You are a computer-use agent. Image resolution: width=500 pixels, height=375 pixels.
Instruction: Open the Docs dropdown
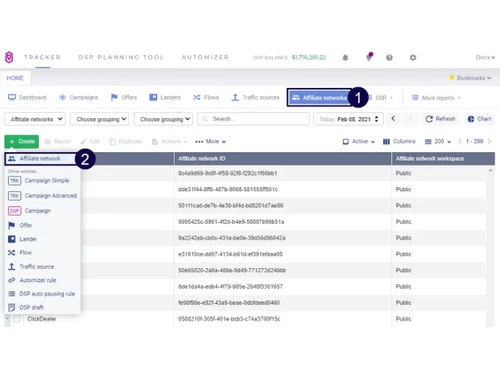[x=485, y=57]
